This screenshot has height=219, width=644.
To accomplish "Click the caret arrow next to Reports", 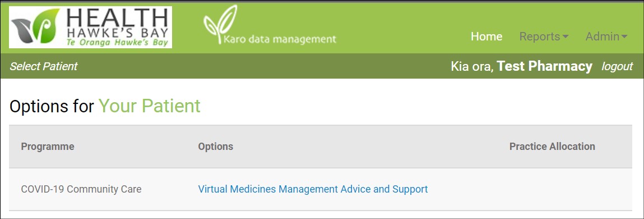I will point(566,37).
